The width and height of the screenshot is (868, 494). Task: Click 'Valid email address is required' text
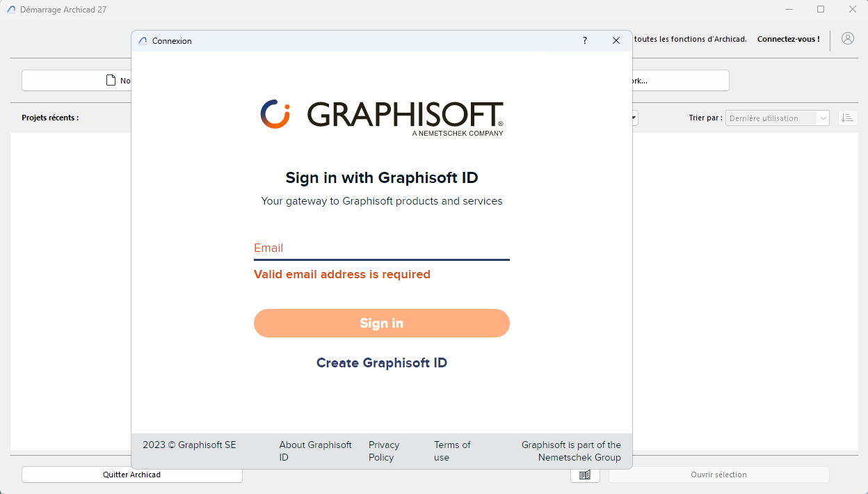point(342,274)
